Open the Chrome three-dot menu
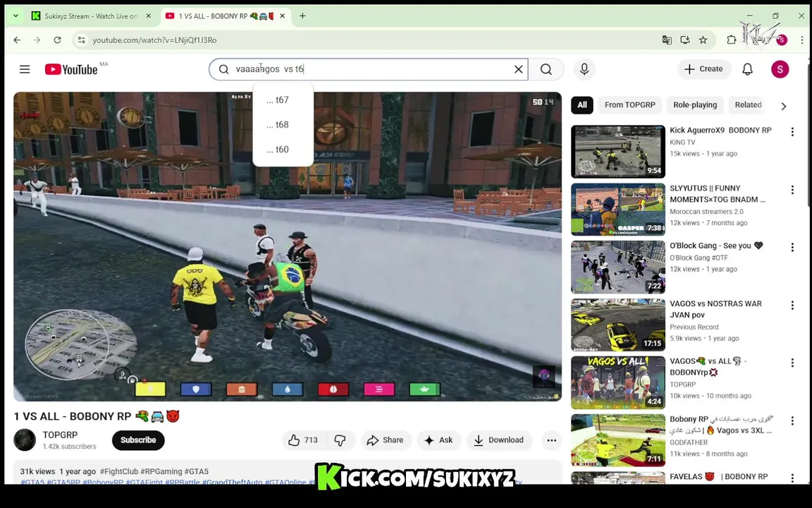This screenshot has width=812, height=508. pyautogui.click(x=801, y=40)
